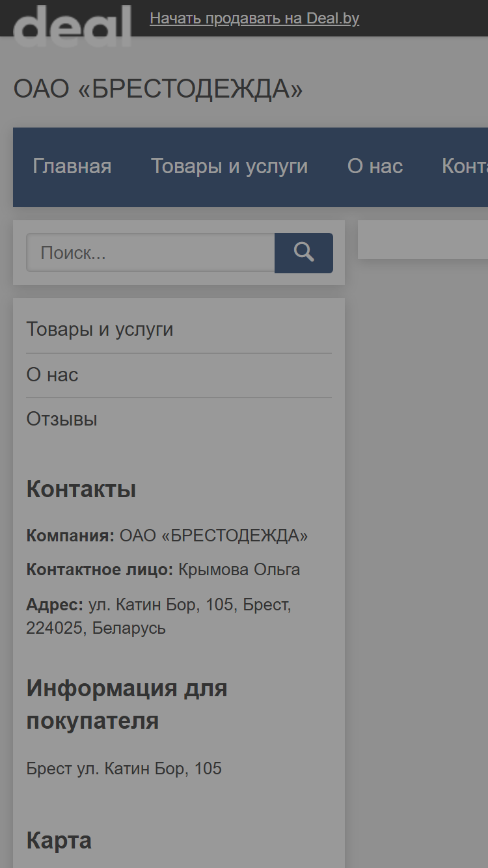
Task: Click the Контакты heading in the sidebar
Action: [81, 489]
